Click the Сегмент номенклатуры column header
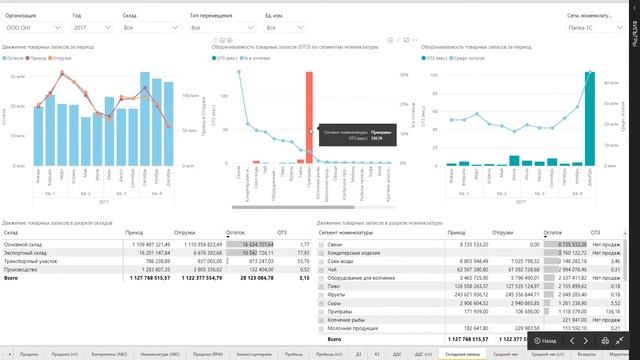The image size is (640, 360). coord(345,233)
